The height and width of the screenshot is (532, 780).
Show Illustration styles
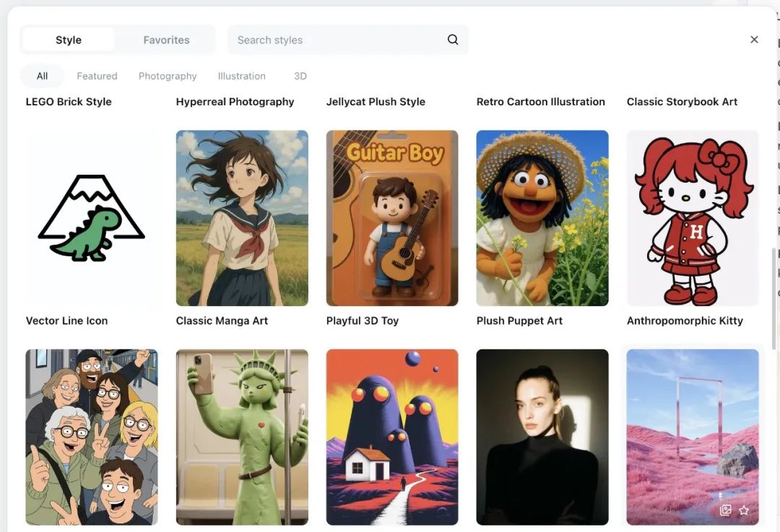click(x=242, y=76)
